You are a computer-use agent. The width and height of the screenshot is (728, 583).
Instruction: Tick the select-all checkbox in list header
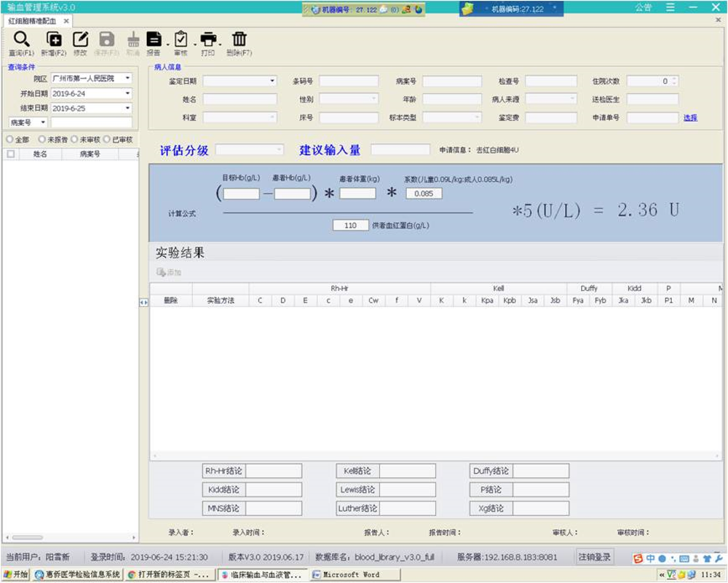point(10,154)
